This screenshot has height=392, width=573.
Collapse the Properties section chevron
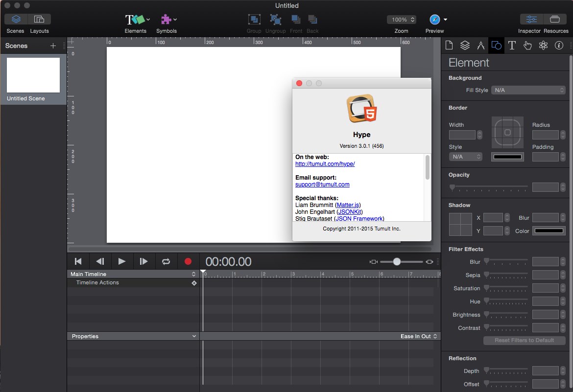193,336
